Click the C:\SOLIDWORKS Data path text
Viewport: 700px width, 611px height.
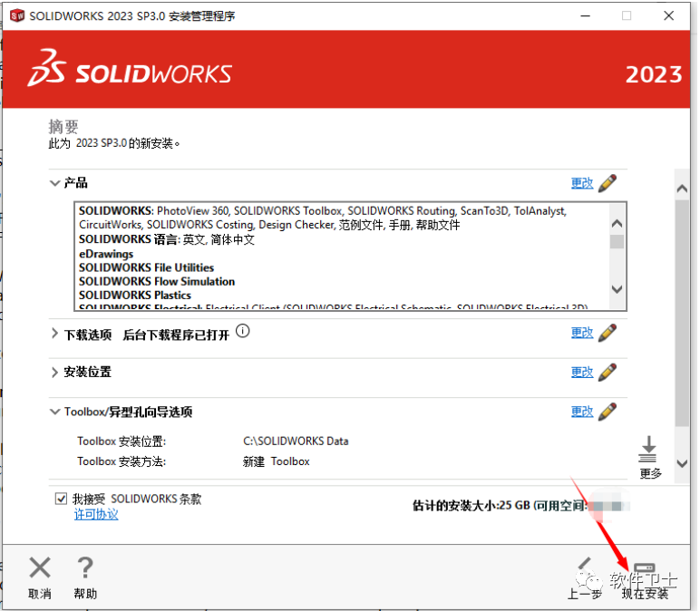click(x=296, y=441)
